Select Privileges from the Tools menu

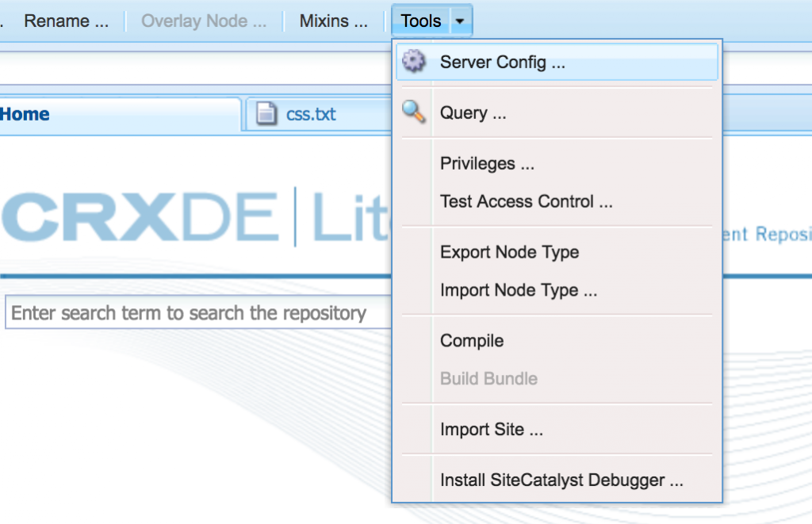487,163
